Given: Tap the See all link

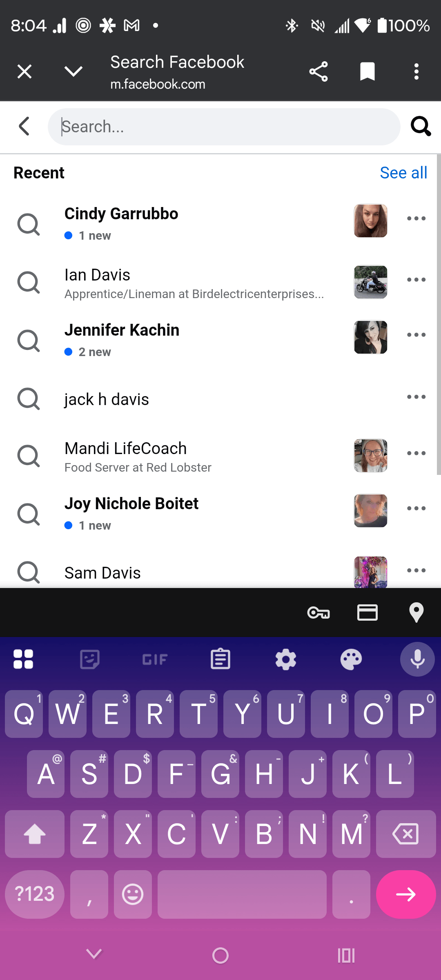Looking at the screenshot, I should point(403,173).
